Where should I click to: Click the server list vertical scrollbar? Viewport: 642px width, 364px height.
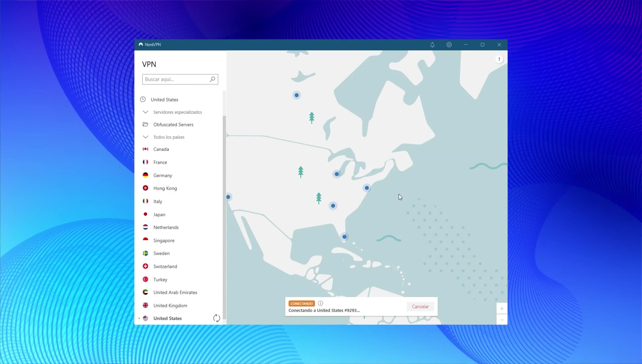tap(224, 217)
